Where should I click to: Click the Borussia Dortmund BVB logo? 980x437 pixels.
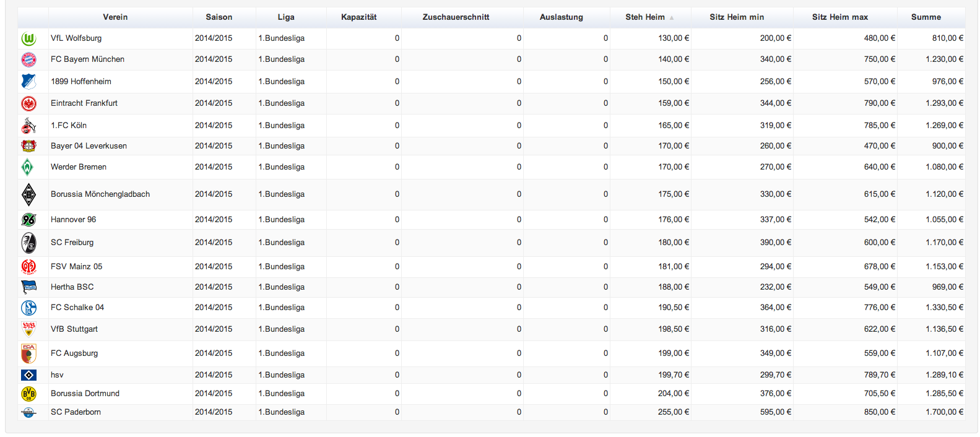pyautogui.click(x=28, y=394)
